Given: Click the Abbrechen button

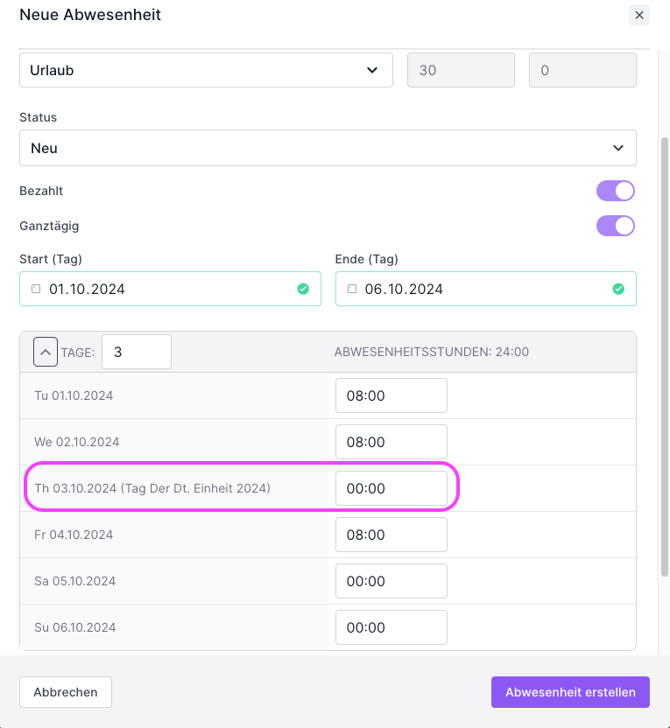Looking at the screenshot, I should [66, 692].
